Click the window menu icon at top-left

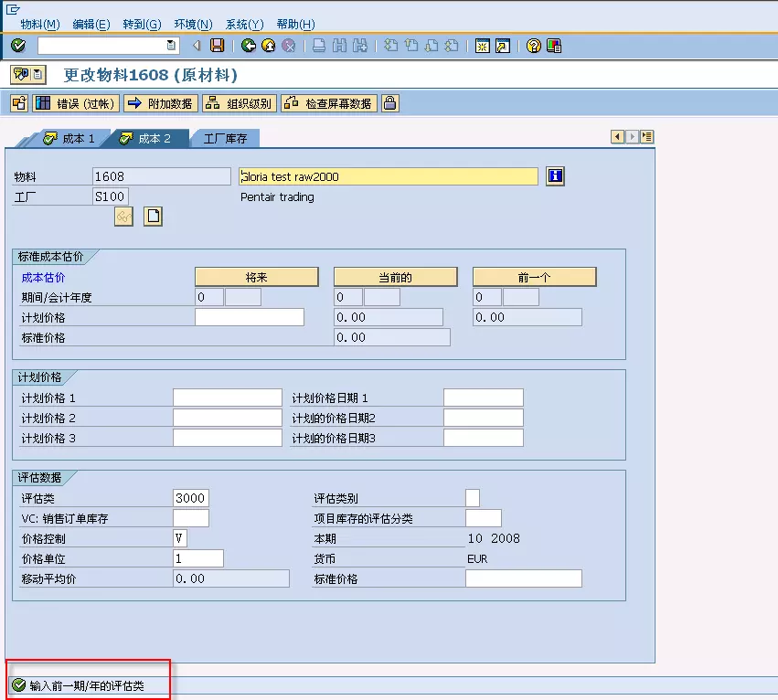pos(13,9)
